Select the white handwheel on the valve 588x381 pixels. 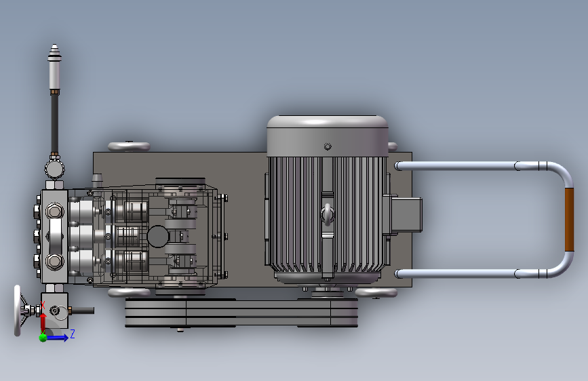17,311
